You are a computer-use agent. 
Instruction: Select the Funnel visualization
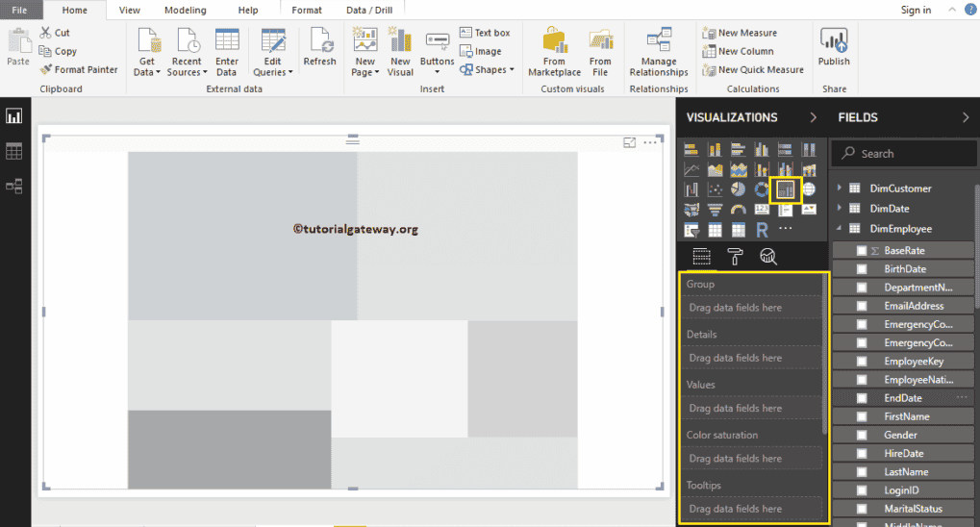[x=715, y=210]
